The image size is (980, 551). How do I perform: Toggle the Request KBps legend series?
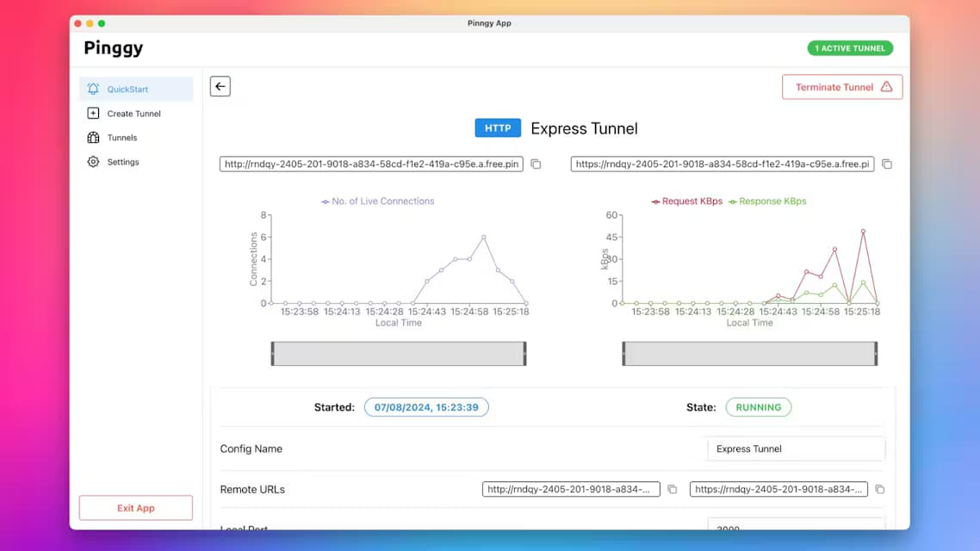pyautogui.click(x=686, y=201)
